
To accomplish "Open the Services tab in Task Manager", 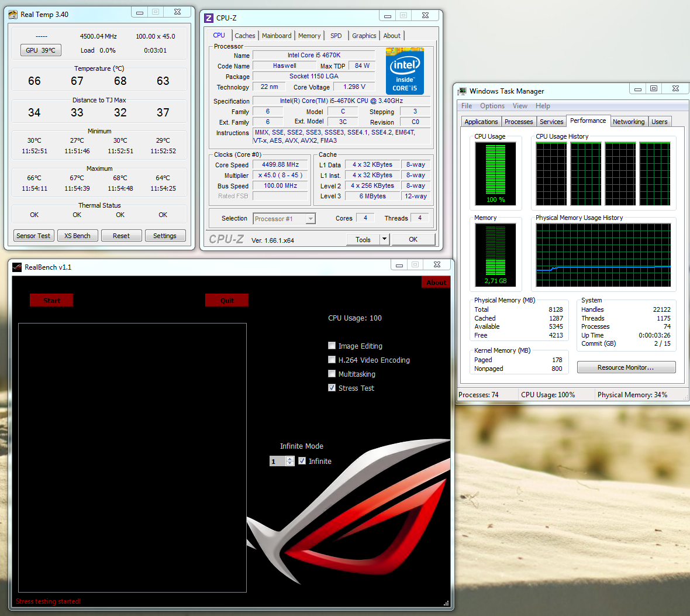I will click(x=551, y=122).
